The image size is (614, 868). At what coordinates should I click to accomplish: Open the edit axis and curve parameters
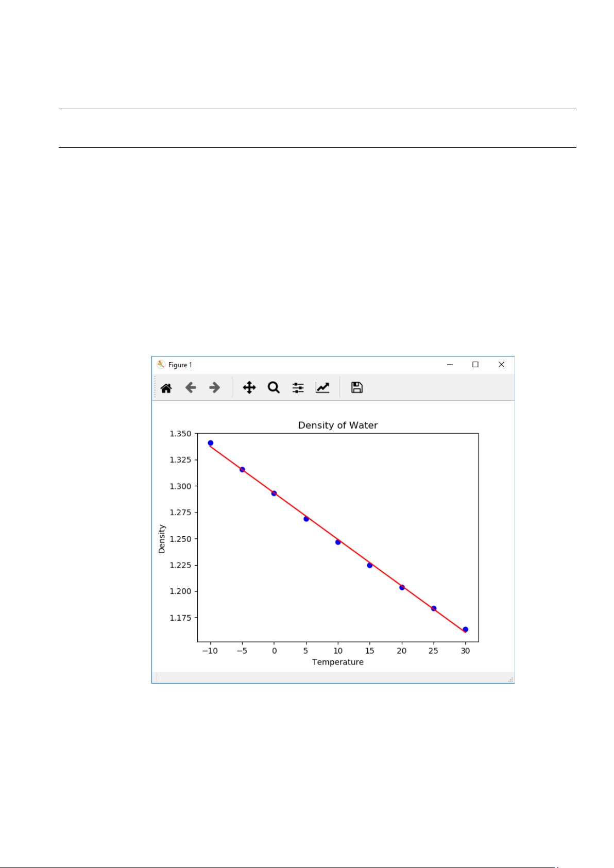[322, 388]
